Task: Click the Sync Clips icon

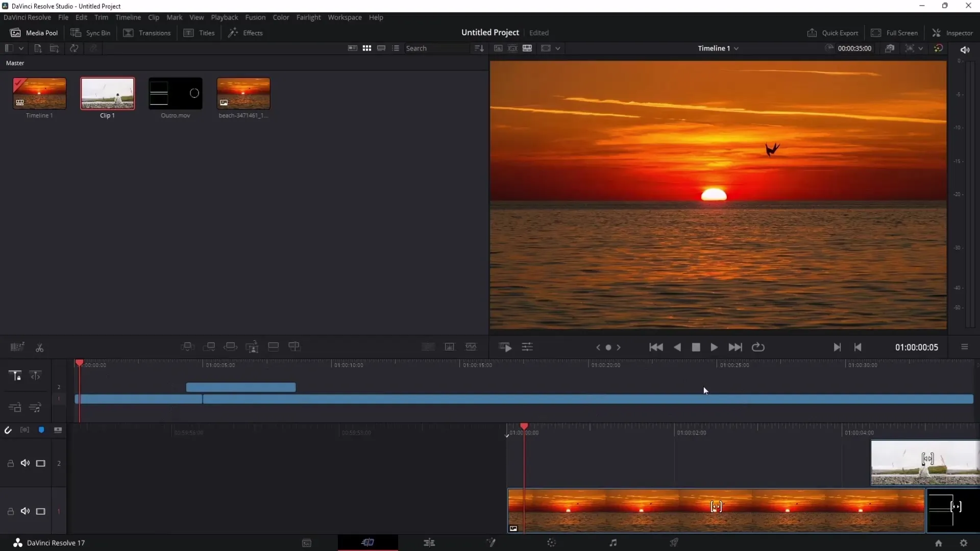Action: [74, 48]
